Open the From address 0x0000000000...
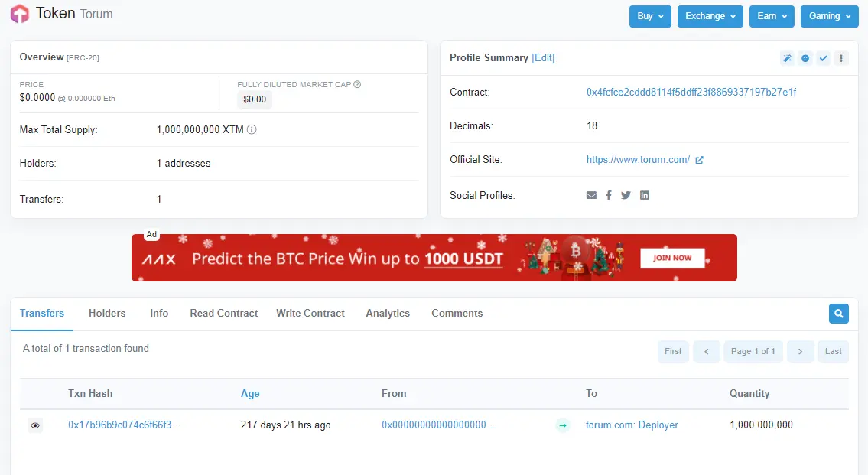 coord(438,425)
